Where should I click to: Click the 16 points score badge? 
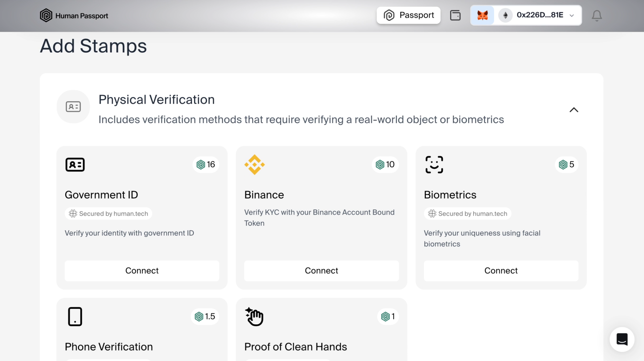coord(206,165)
